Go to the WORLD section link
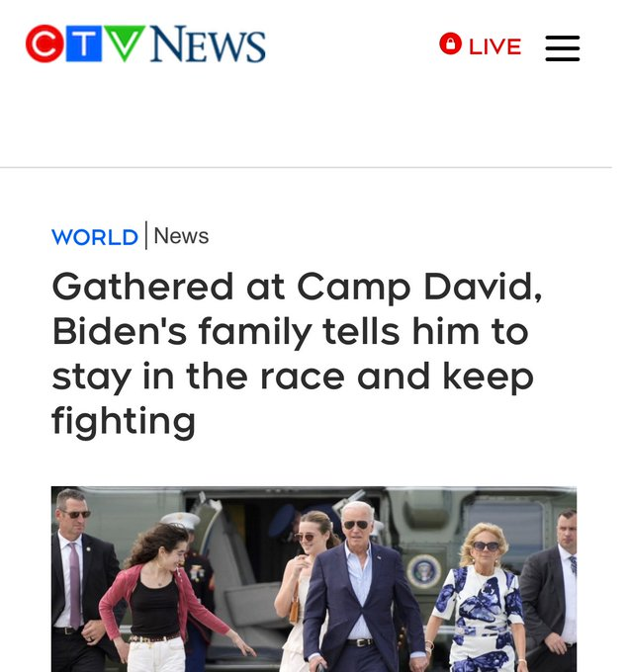The image size is (628, 672). click(x=95, y=237)
